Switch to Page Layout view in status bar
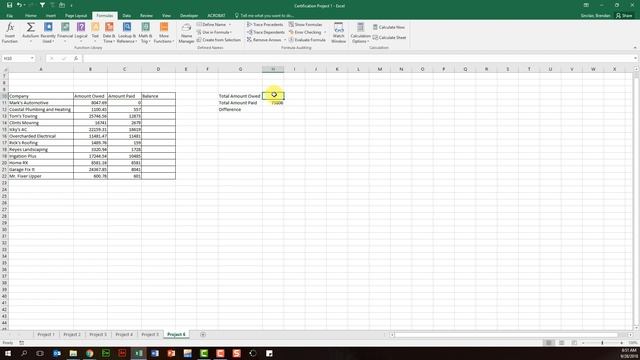The height and width of the screenshot is (360, 640). (562, 343)
